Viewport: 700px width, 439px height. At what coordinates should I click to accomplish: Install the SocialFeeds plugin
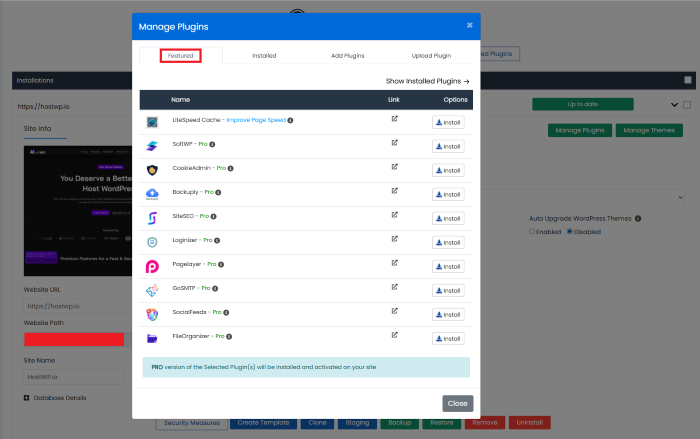point(449,315)
